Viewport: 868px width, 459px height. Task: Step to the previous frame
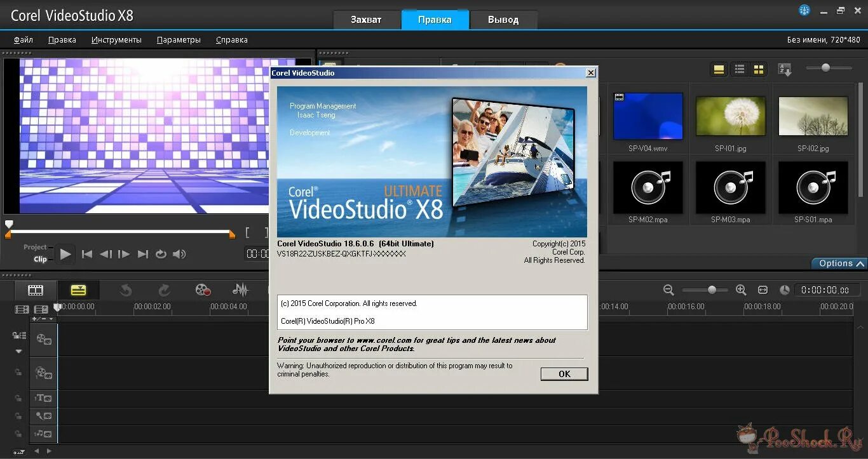point(105,254)
